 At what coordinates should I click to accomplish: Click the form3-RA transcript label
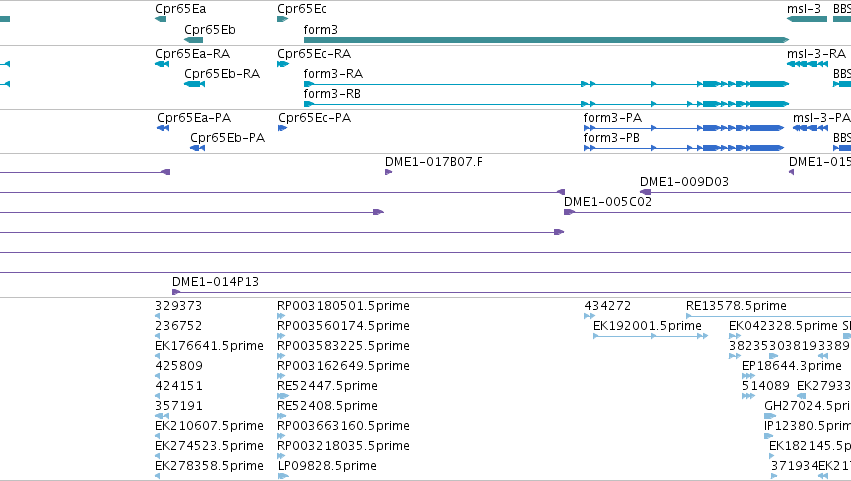click(333, 74)
